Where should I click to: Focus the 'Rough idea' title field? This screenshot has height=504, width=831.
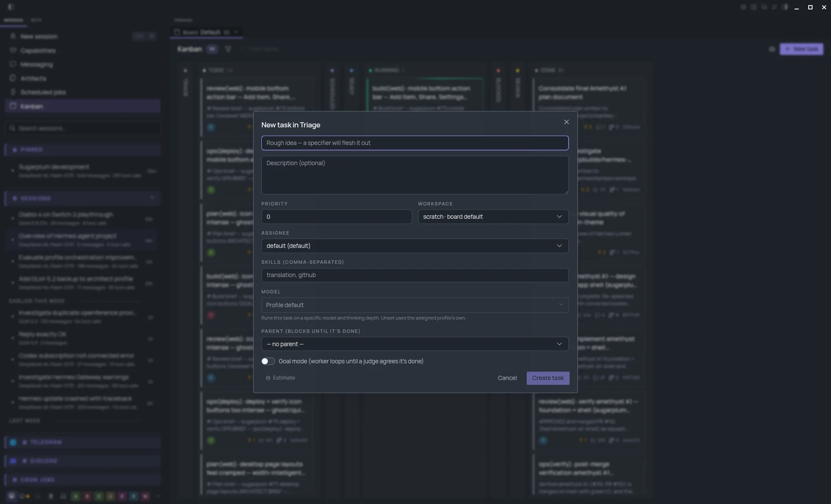tap(415, 143)
